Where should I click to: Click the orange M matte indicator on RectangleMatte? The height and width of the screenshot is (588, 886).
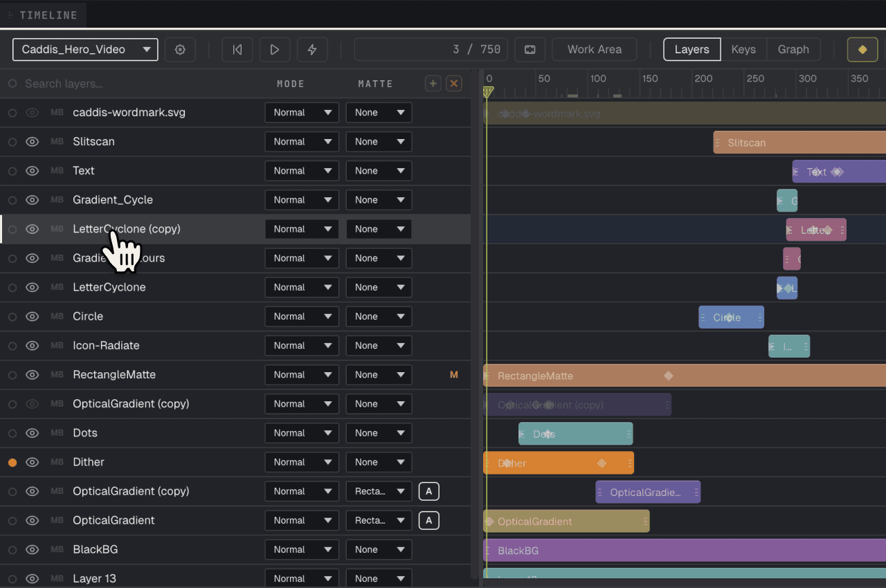(x=454, y=375)
